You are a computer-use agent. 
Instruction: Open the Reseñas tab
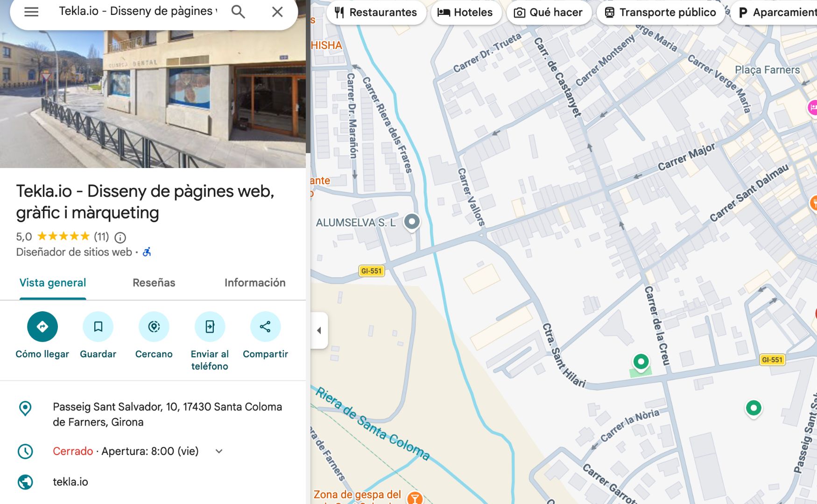(x=154, y=283)
